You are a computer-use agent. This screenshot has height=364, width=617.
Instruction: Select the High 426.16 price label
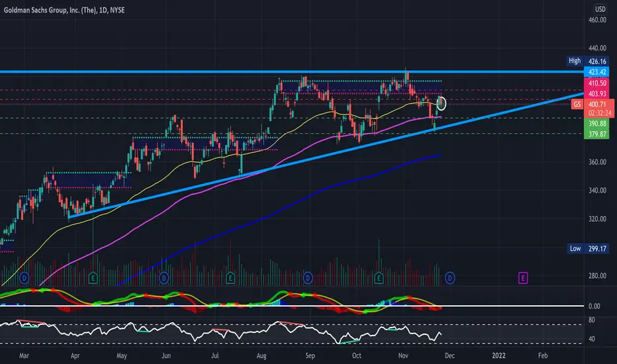click(588, 61)
